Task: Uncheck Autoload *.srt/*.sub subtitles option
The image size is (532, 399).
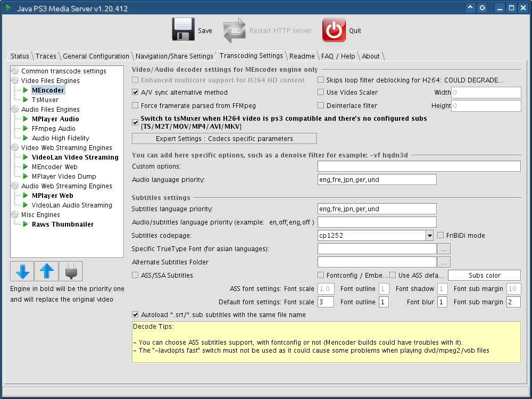Action: 135,315
